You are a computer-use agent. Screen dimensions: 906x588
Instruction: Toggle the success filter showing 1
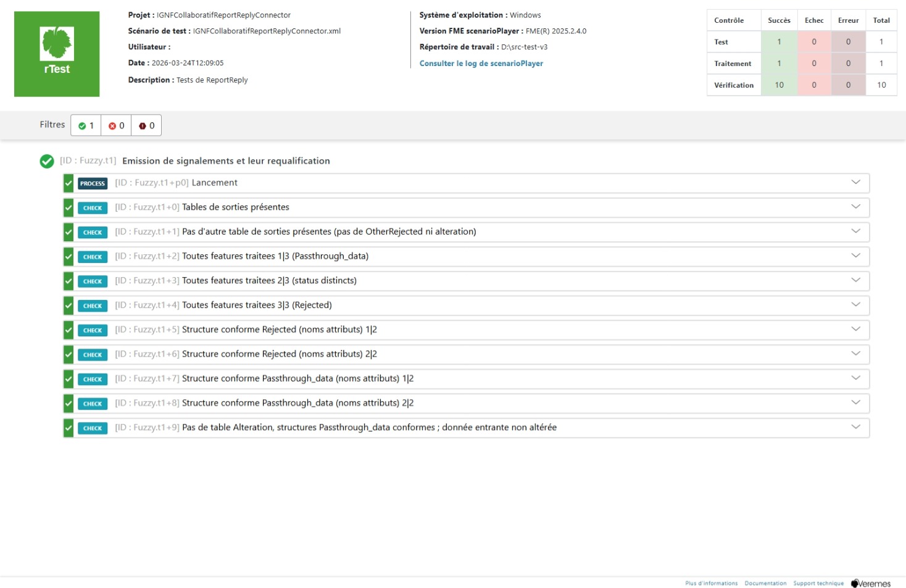[x=86, y=126]
